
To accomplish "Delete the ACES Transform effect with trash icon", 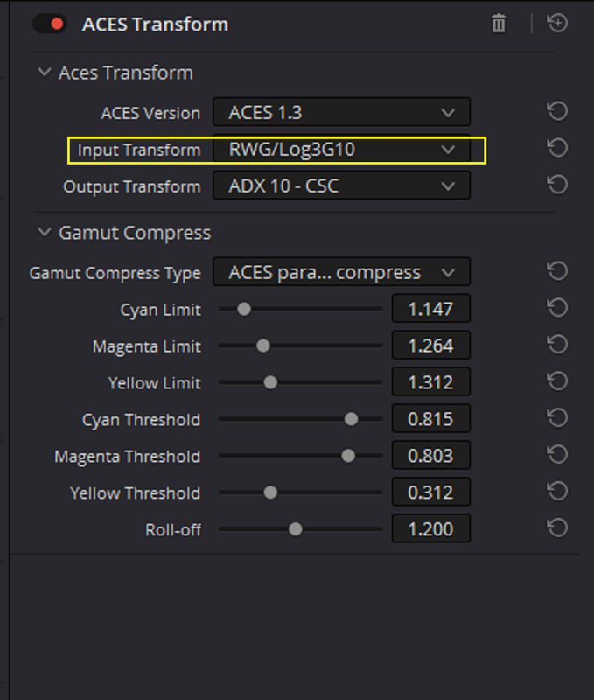I will coord(499,24).
